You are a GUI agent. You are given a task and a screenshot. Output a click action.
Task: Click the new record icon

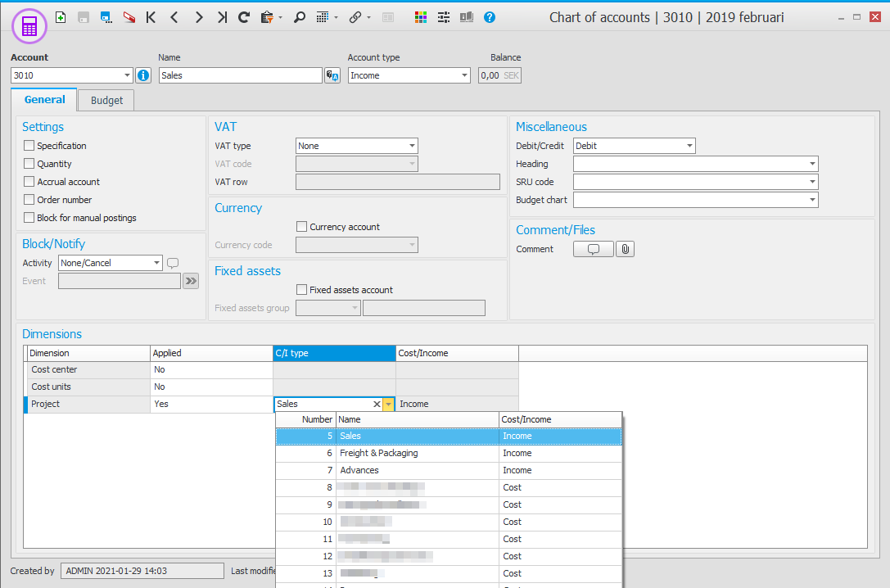point(61,17)
